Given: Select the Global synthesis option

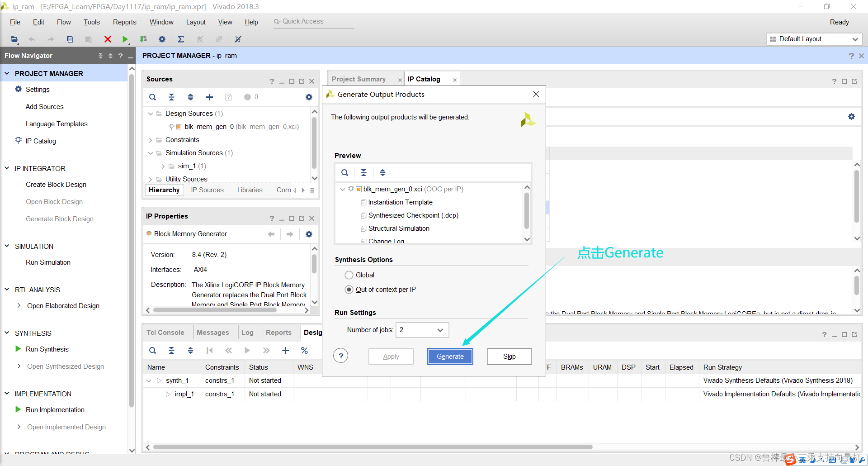Looking at the screenshot, I should [349, 275].
